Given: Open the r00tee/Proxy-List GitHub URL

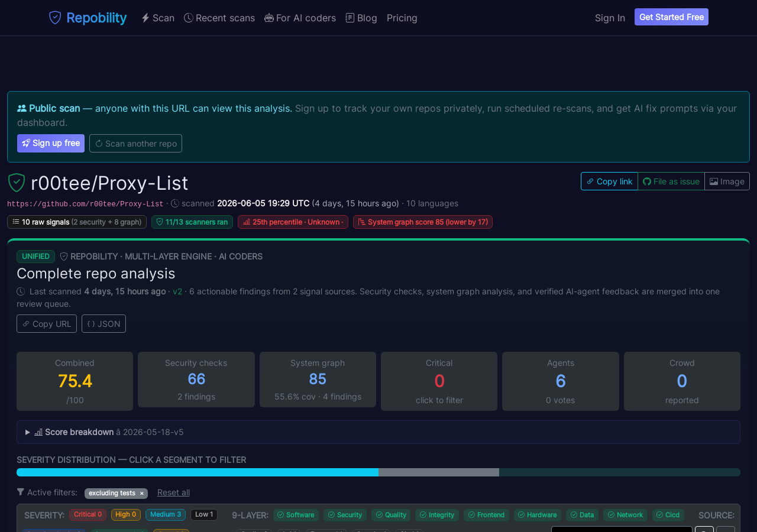Looking at the screenshot, I should tap(85, 204).
